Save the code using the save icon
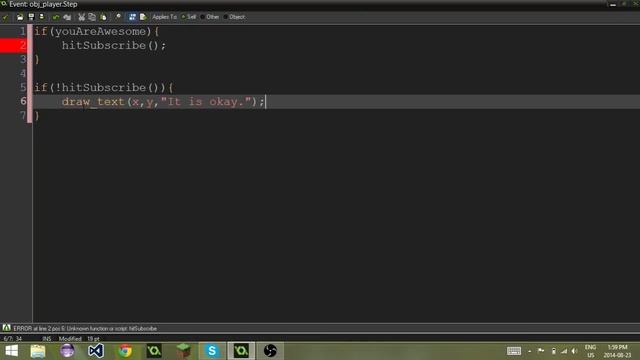The width and height of the screenshot is (640, 360). (31, 17)
